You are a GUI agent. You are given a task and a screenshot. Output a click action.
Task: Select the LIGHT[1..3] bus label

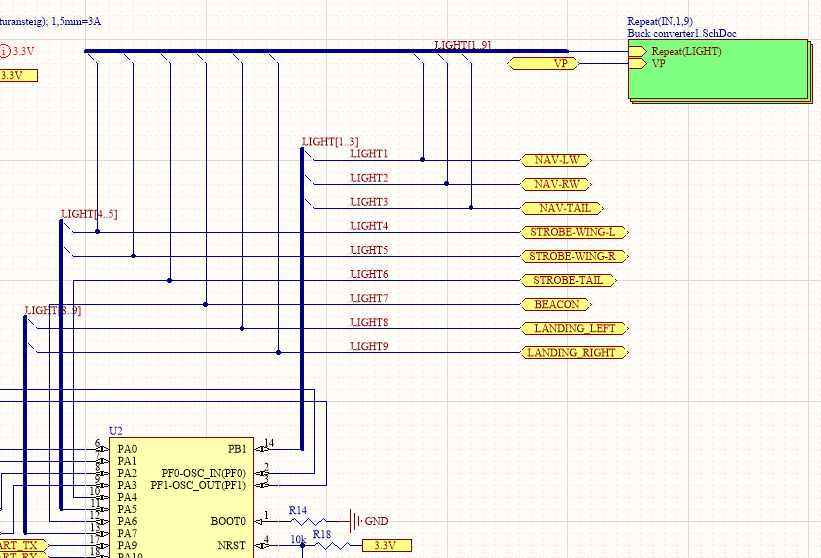tap(330, 142)
